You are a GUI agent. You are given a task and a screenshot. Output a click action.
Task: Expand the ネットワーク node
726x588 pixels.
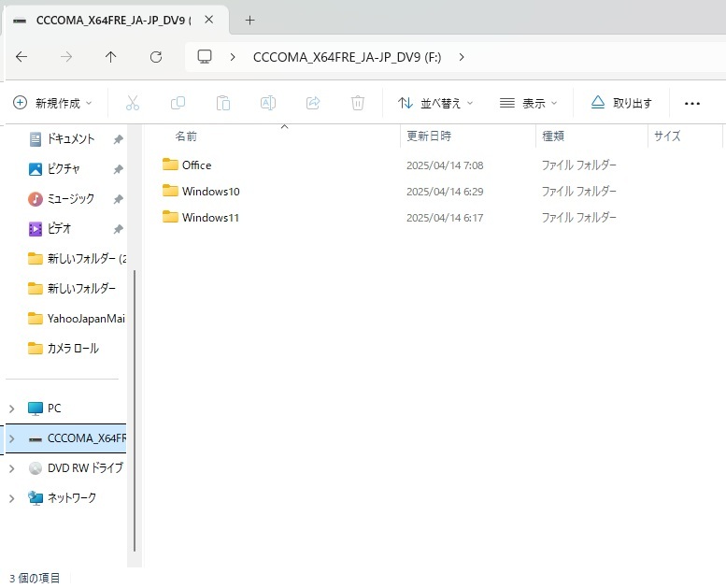[11, 498]
